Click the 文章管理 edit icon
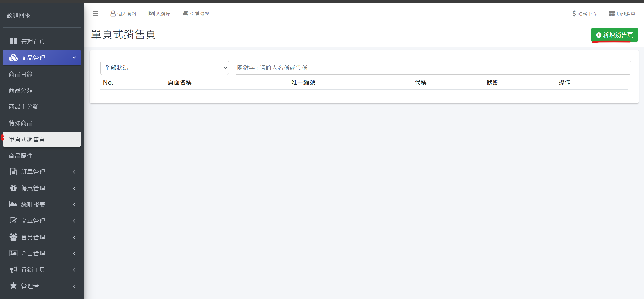 pos(13,220)
